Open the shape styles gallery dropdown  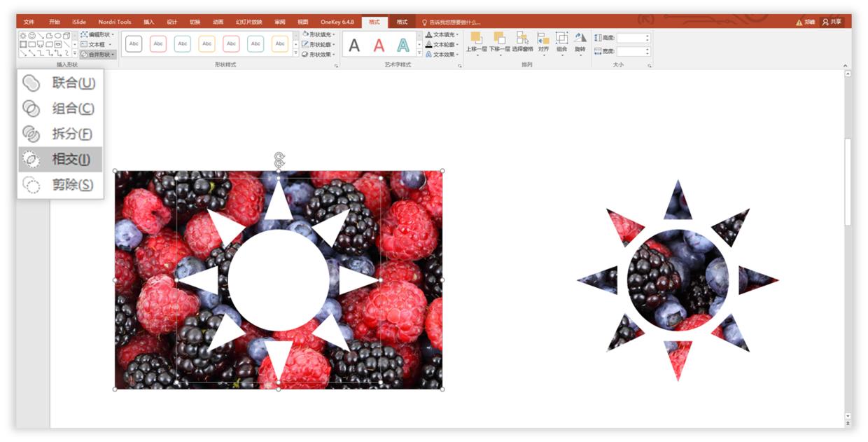click(296, 53)
